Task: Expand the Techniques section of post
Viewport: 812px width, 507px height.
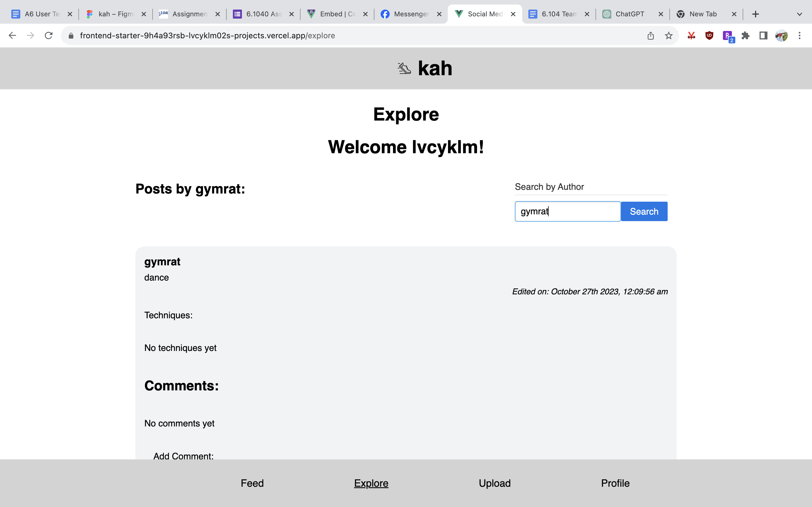Action: coord(168,315)
